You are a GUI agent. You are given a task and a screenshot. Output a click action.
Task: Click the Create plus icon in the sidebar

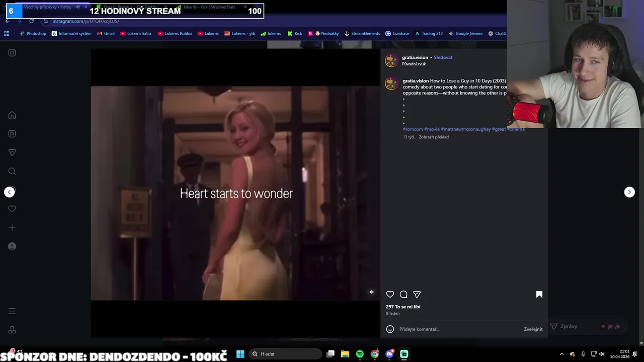coord(12,228)
